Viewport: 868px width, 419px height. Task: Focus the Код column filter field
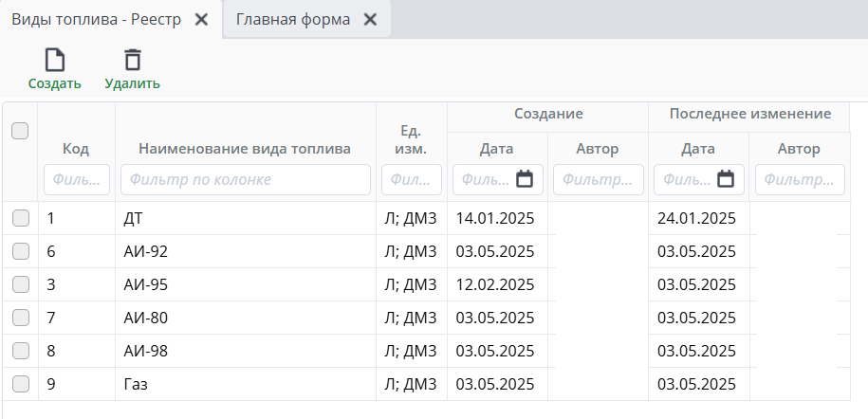coord(76,179)
